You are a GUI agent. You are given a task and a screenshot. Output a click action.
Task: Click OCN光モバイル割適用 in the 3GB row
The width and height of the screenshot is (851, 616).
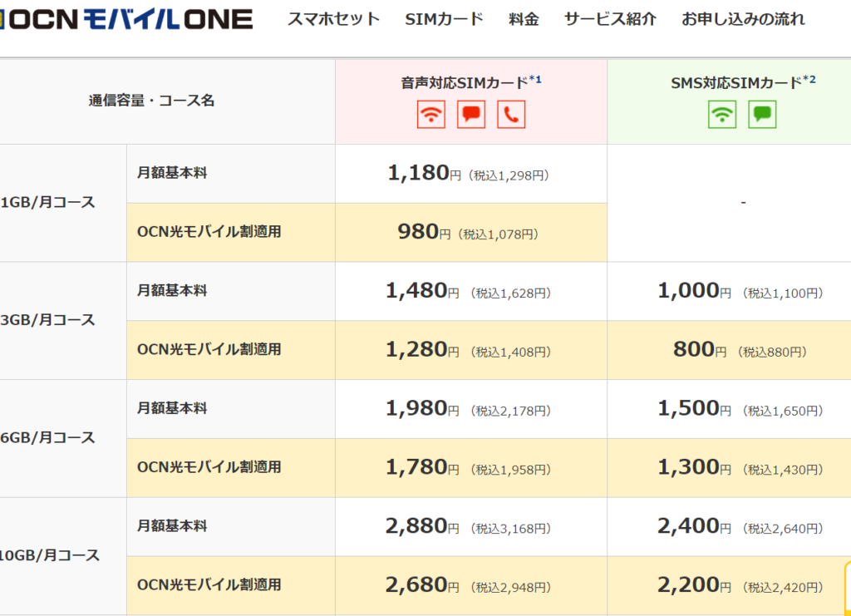(x=209, y=349)
